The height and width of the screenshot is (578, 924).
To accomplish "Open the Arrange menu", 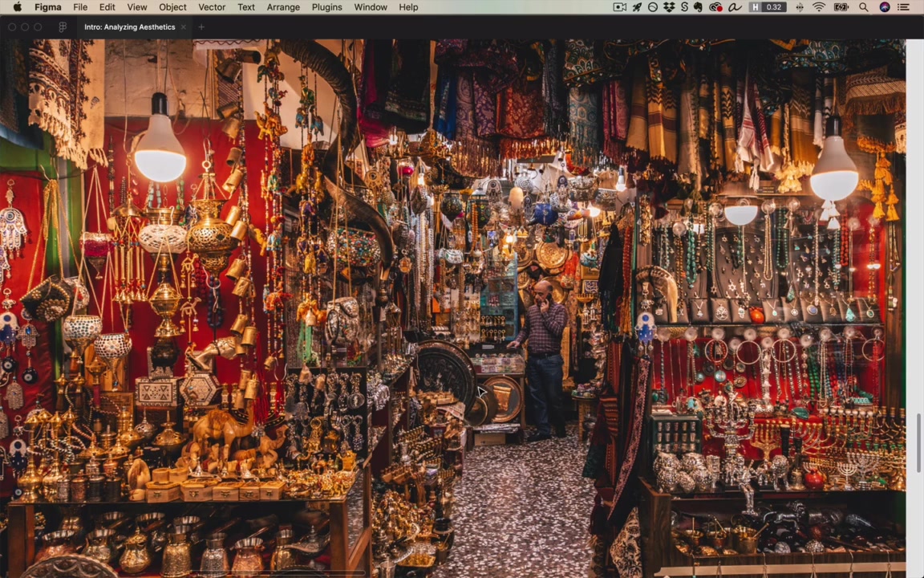I will [x=283, y=7].
